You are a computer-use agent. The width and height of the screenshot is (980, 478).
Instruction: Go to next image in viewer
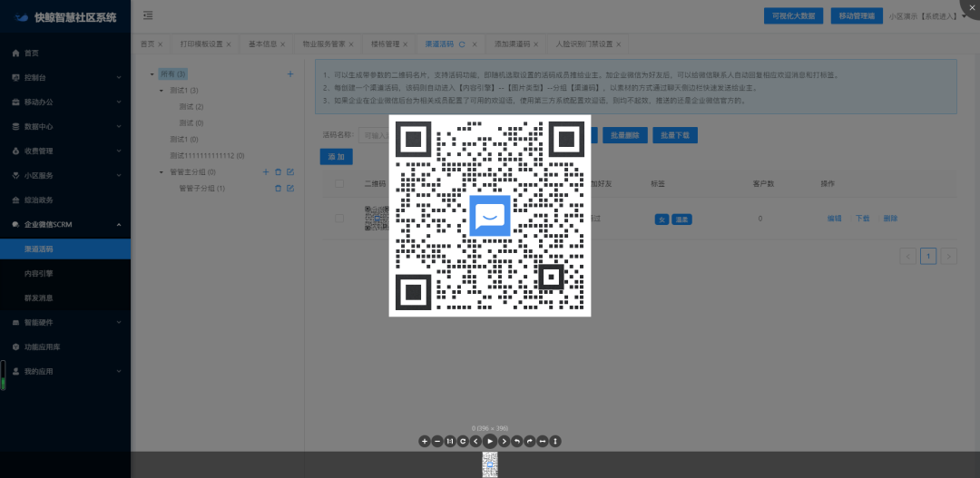pyautogui.click(x=505, y=441)
